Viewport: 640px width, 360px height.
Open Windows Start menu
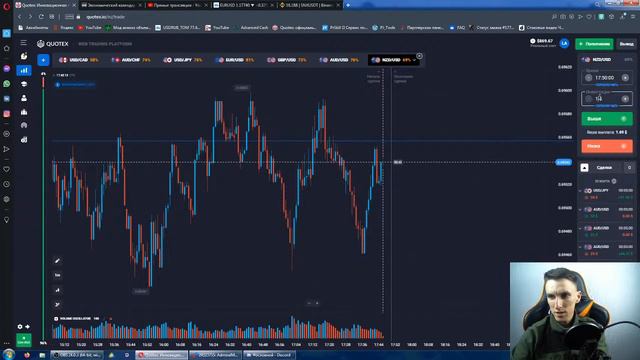[8, 354]
